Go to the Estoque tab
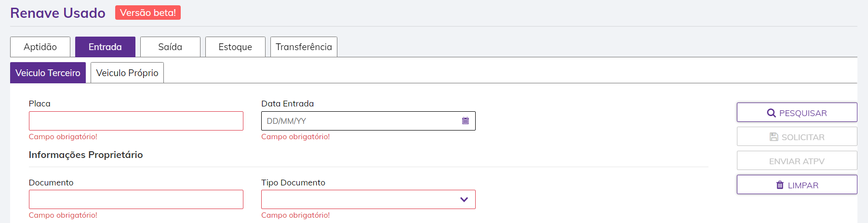 [235, 47]
